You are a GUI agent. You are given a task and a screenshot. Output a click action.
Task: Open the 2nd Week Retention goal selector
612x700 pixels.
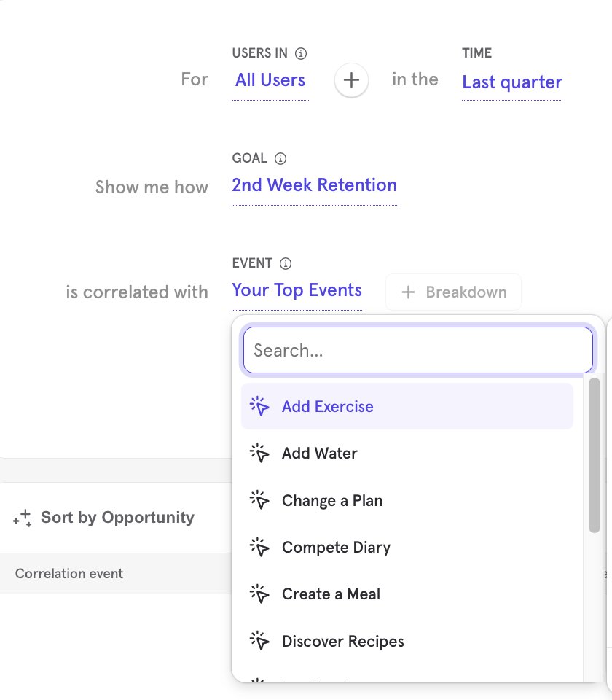pos(314,185)
